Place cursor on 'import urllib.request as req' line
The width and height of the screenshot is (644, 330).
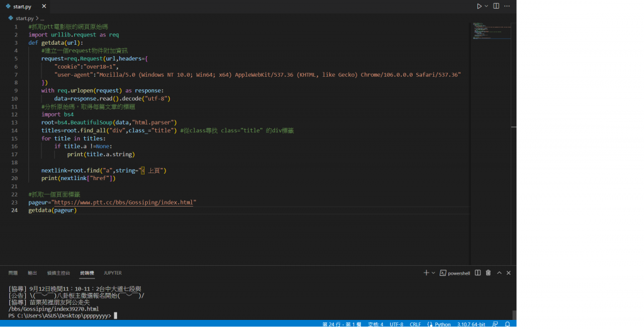74,35
